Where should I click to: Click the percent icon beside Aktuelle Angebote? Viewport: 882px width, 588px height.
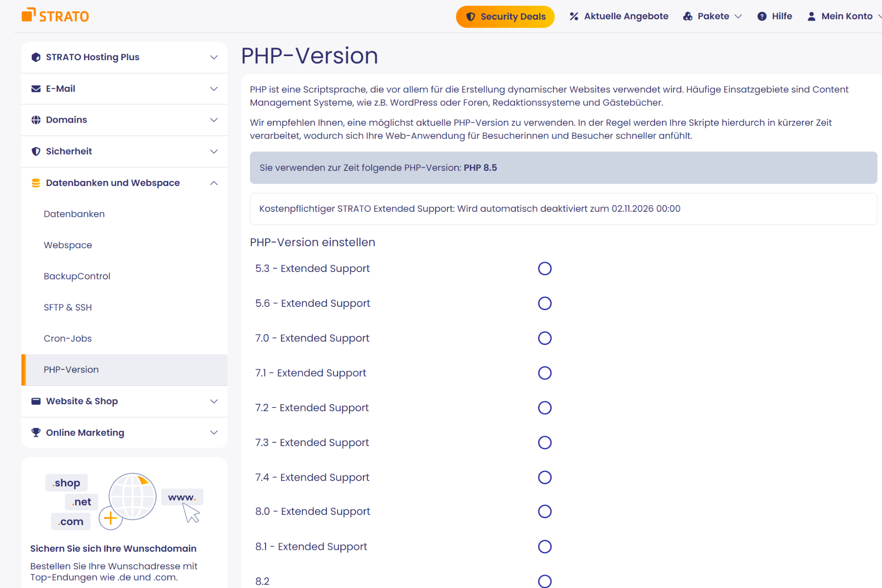pos(574,16)
